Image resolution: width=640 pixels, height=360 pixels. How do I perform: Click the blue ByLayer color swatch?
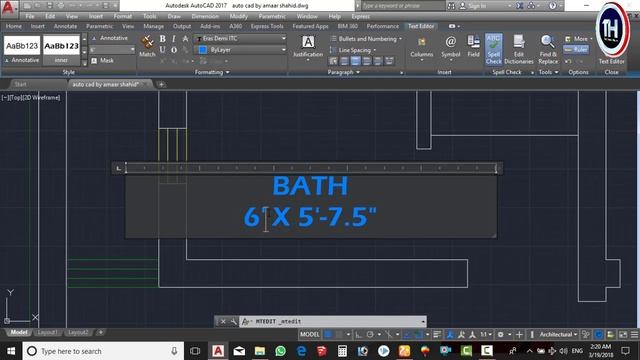(202, 50)
